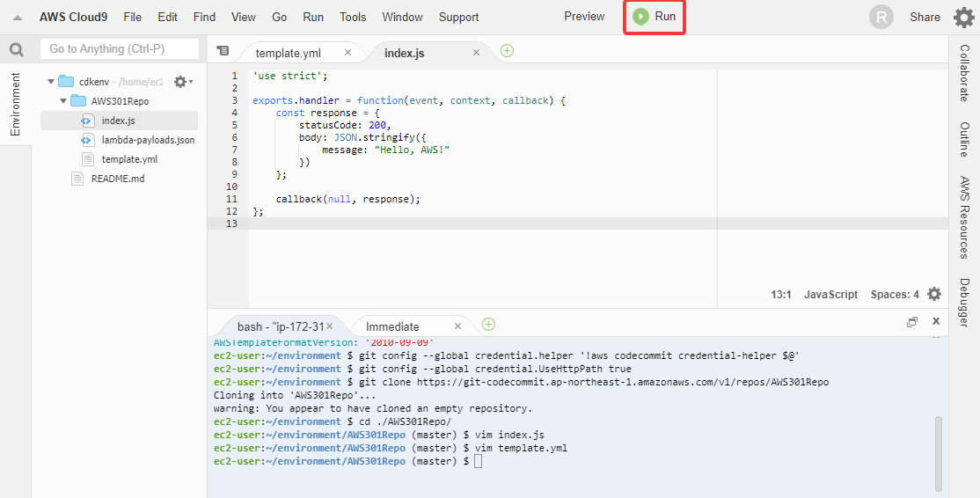Open new editor tab with plus icon
Viewport: 980px width, 498px height.
pos(507,51)
